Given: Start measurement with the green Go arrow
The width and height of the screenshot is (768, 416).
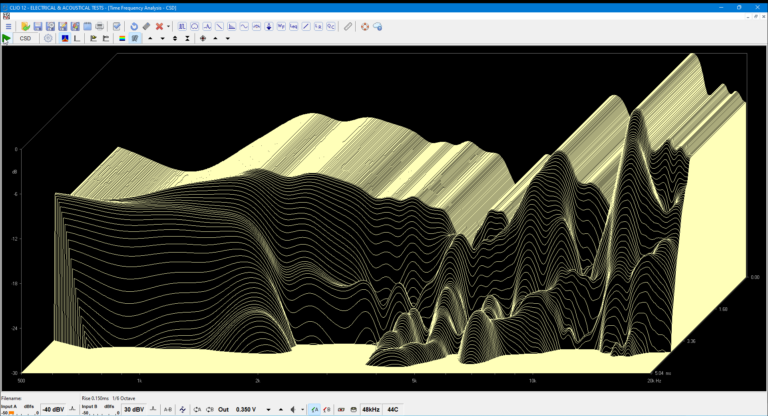Looking at the screenshot, I should click(7, 39).
